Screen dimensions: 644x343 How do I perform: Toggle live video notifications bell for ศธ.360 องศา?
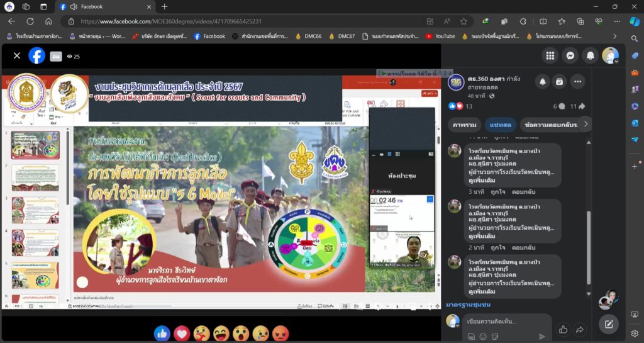[542, 82]
